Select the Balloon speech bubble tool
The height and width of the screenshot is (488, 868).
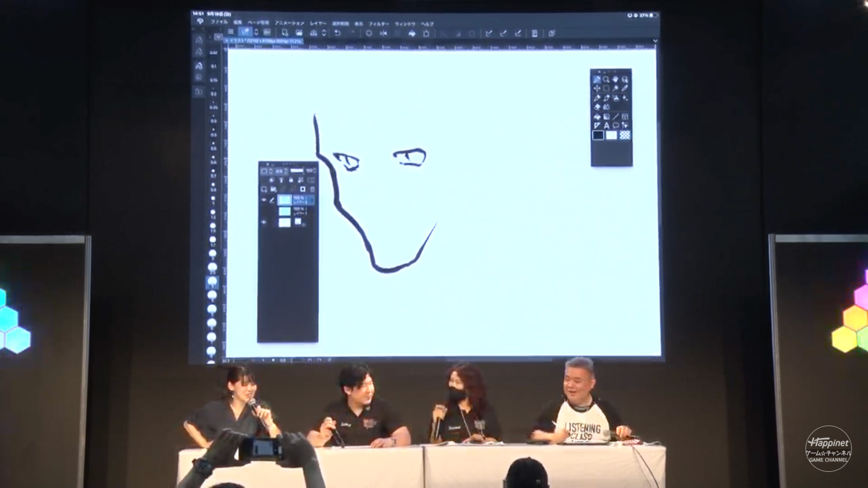coord(616,125)
